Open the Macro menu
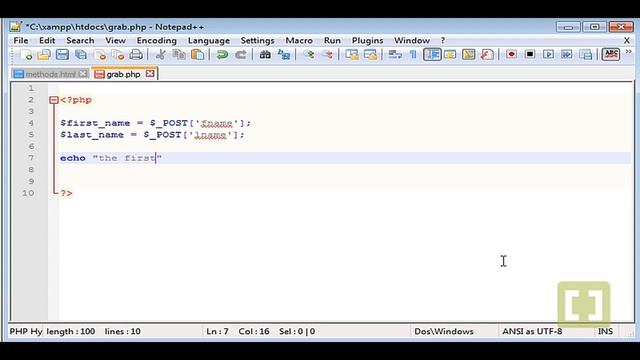The height and width of the screenshot is (360, 640). click(x=299, y=40)
